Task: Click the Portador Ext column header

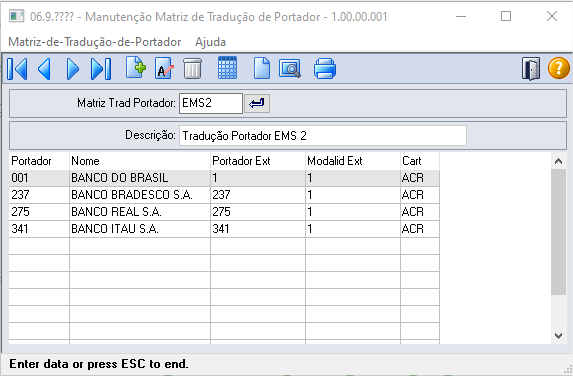Action: (258, 161)
